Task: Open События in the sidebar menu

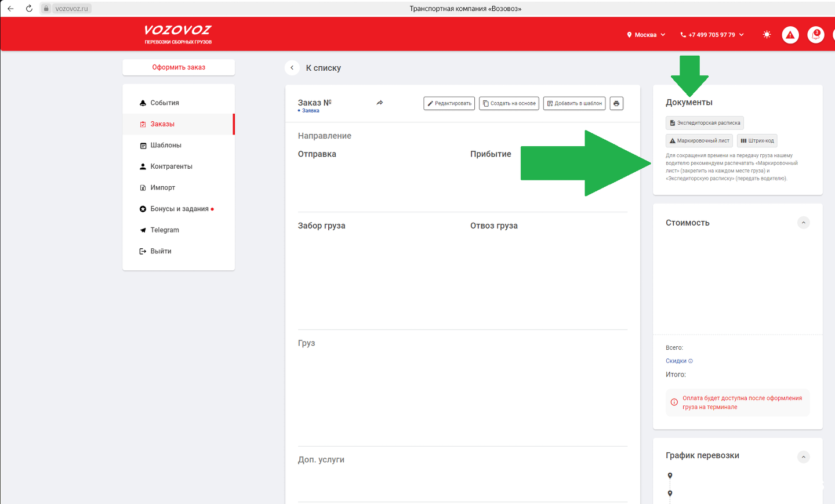Action: (165, 103)
